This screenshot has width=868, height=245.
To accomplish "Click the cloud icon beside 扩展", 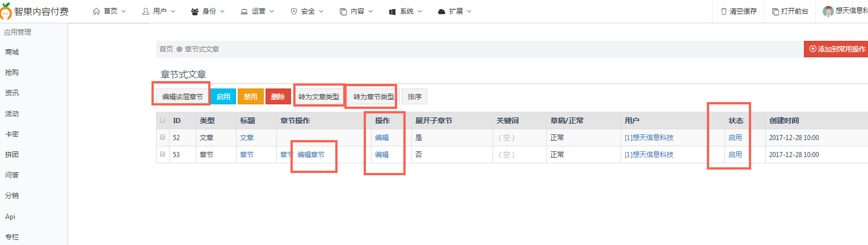I will click(442, 11).
